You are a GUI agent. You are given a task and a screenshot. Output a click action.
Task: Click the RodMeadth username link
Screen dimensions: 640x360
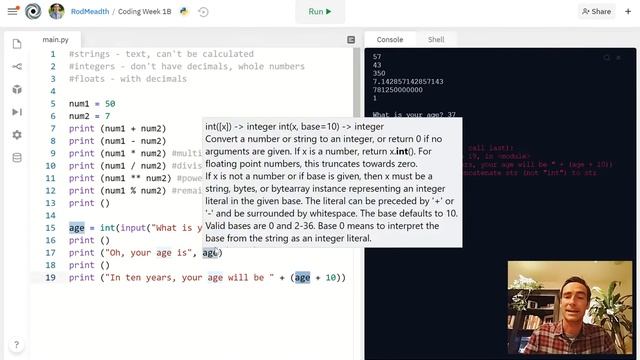(90, 11)
